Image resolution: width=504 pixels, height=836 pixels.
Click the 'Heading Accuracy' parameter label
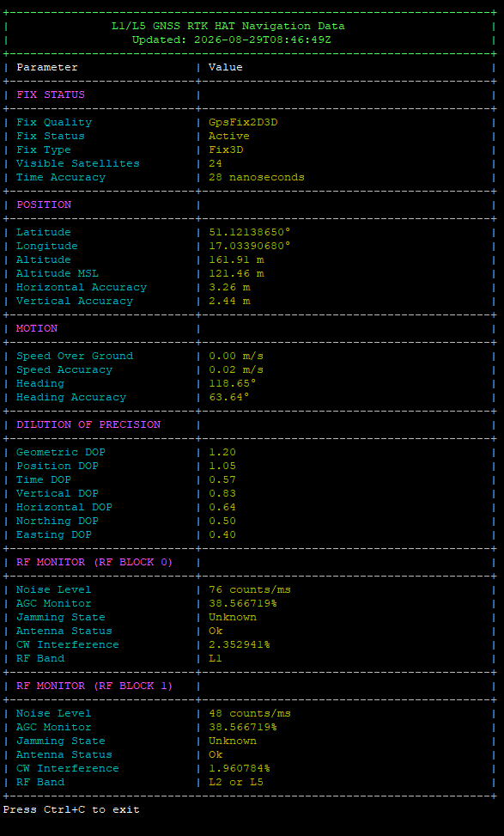tap(71, 397)
